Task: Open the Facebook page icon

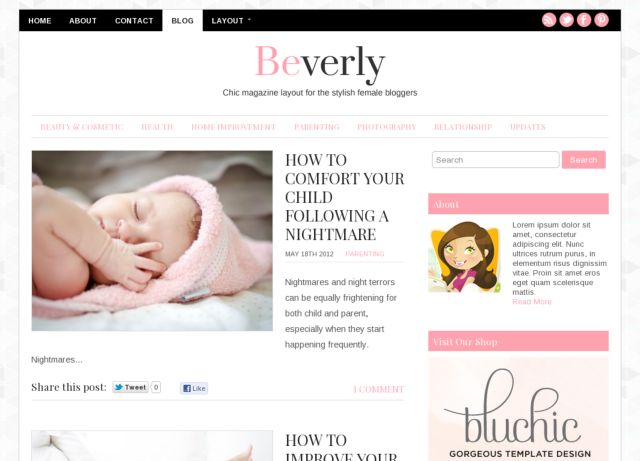Action: point(584,20)
